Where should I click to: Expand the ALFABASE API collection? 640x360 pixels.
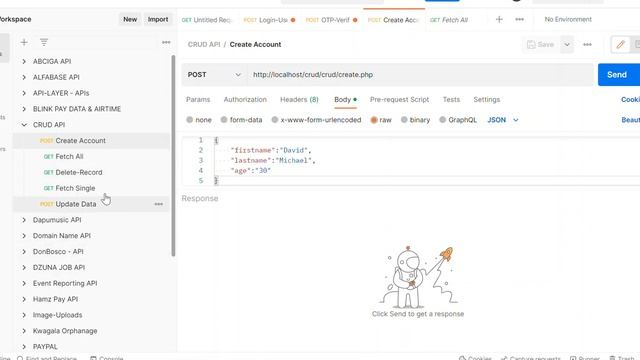coord(24,77)
